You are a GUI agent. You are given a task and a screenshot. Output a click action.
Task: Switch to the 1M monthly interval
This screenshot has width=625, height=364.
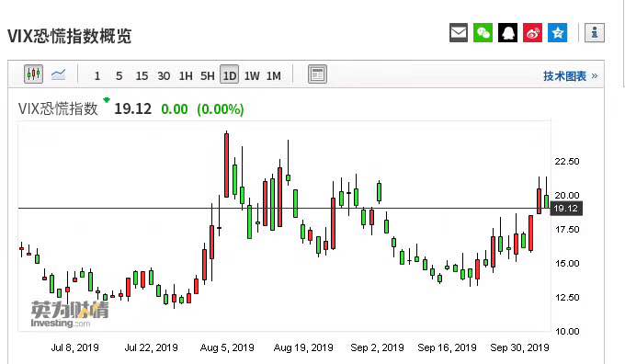pos(274,75)
